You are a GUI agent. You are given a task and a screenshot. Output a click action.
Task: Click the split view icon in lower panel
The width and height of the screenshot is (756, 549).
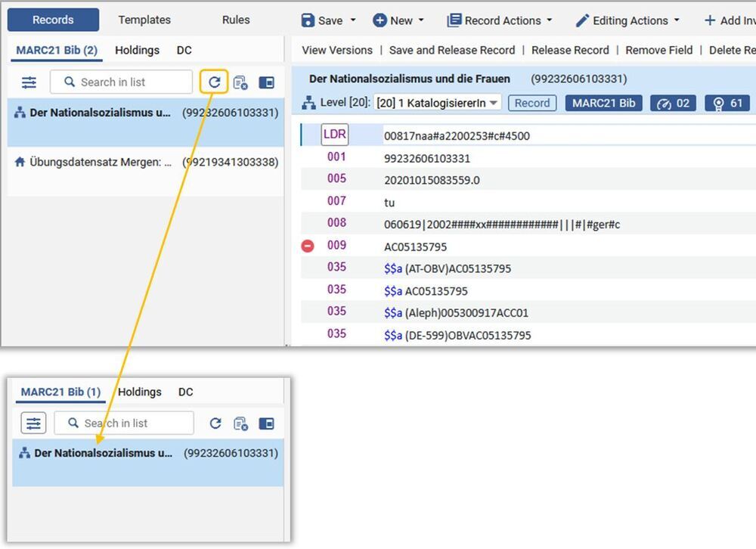tap(266, 423)
